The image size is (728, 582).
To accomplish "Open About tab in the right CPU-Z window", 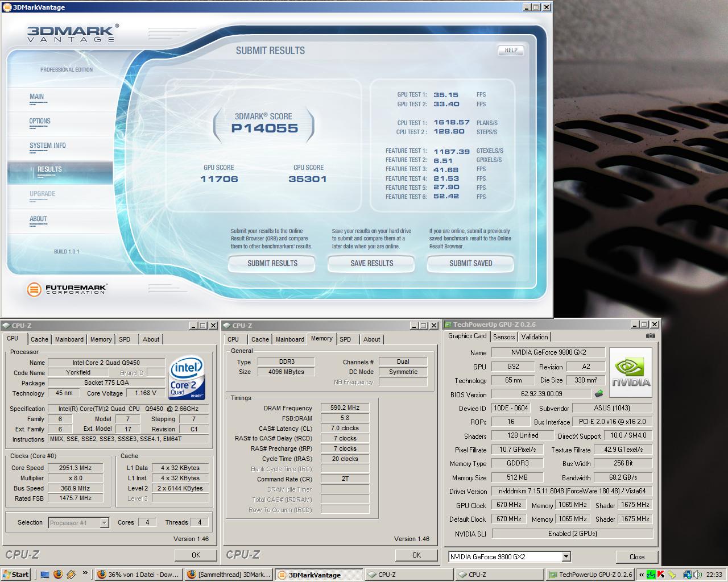I will click(372, 339).
